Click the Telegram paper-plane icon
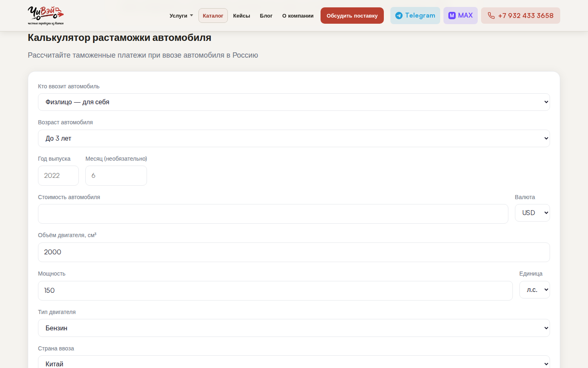This screenshot has height=368, width=588. (x=399, y=16)
